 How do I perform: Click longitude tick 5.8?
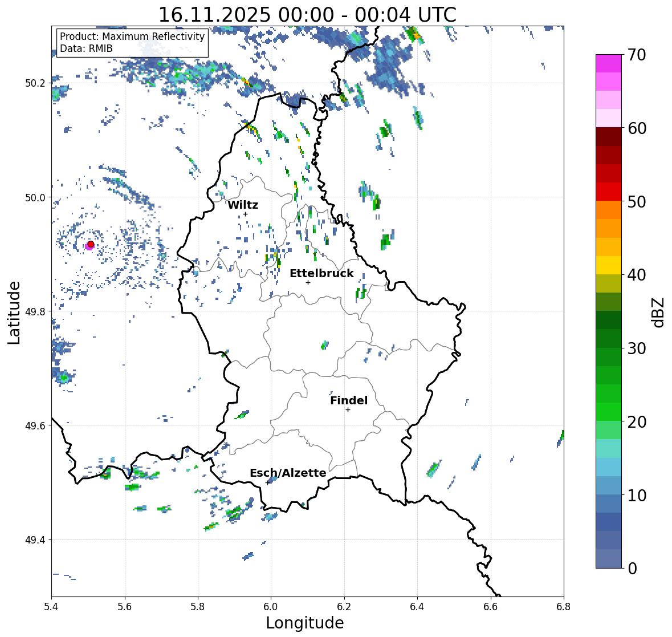pyautogui.click(x=198, y=607)
